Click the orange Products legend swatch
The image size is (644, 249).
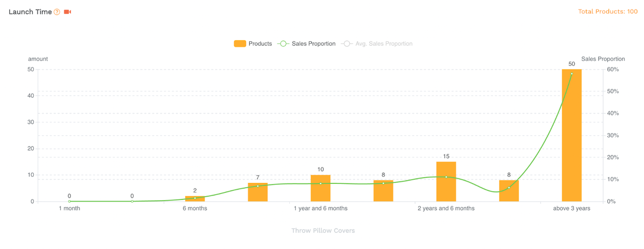pyautogui.click(x=240, y=44)
